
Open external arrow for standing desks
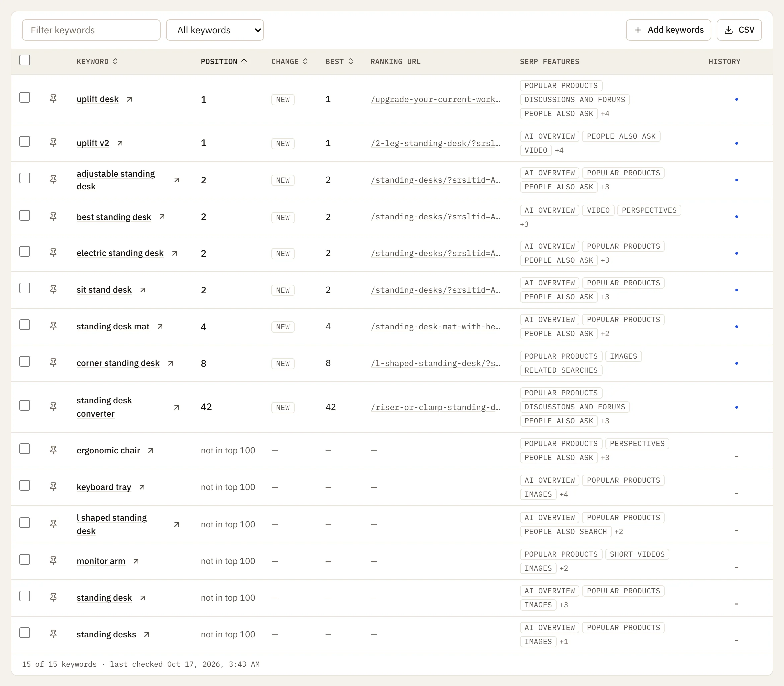147,634
